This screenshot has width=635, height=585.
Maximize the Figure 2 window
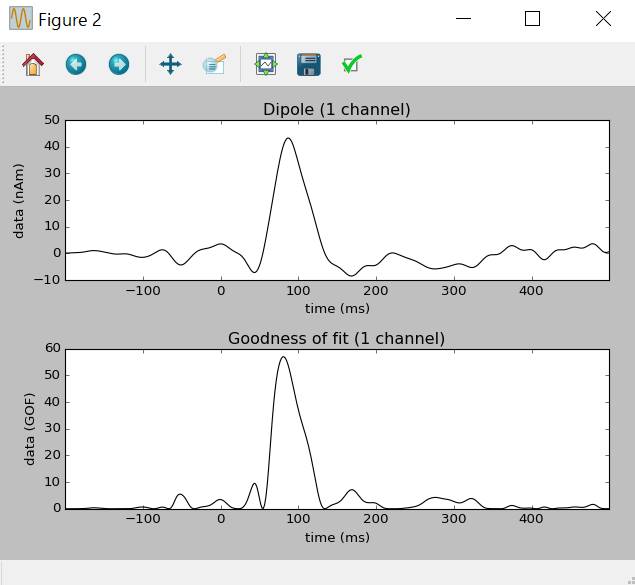click(532, 19)
